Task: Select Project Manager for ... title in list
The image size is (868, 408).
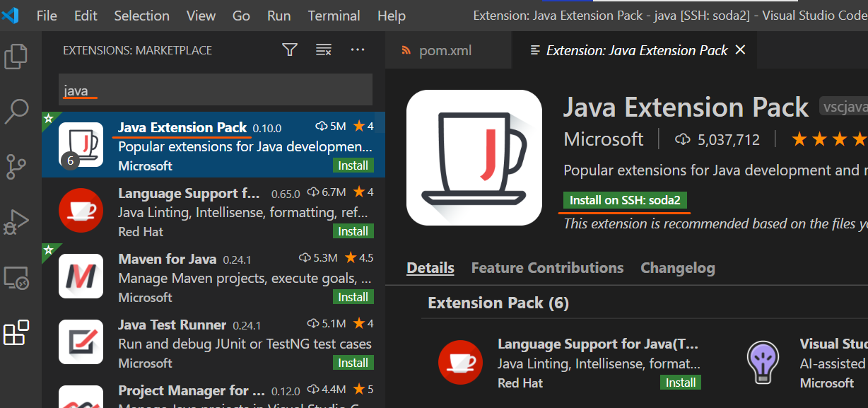Action: point(192,390)
